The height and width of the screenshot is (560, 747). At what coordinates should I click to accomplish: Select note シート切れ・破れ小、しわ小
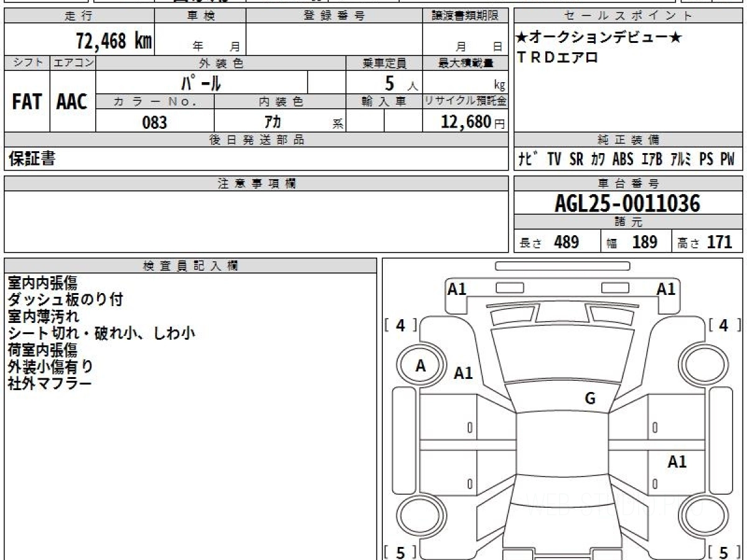[101, 334]
